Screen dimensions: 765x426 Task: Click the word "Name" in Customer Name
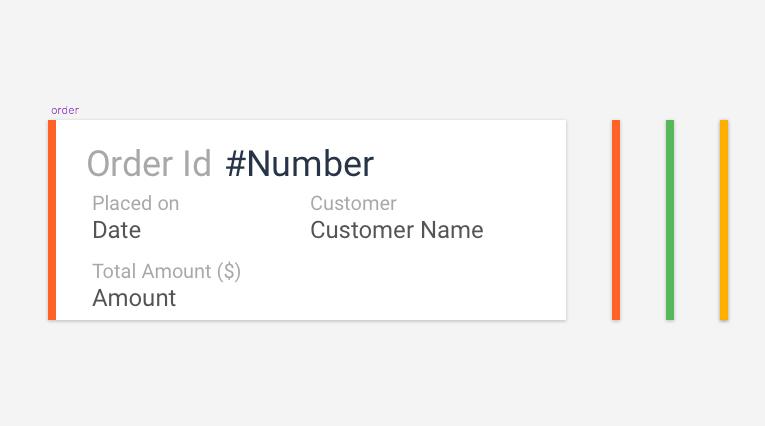coord(452,230)
